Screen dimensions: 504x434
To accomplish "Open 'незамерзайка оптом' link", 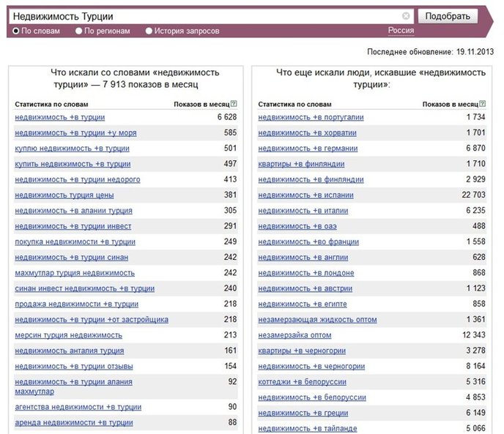I will click(294, 335).
